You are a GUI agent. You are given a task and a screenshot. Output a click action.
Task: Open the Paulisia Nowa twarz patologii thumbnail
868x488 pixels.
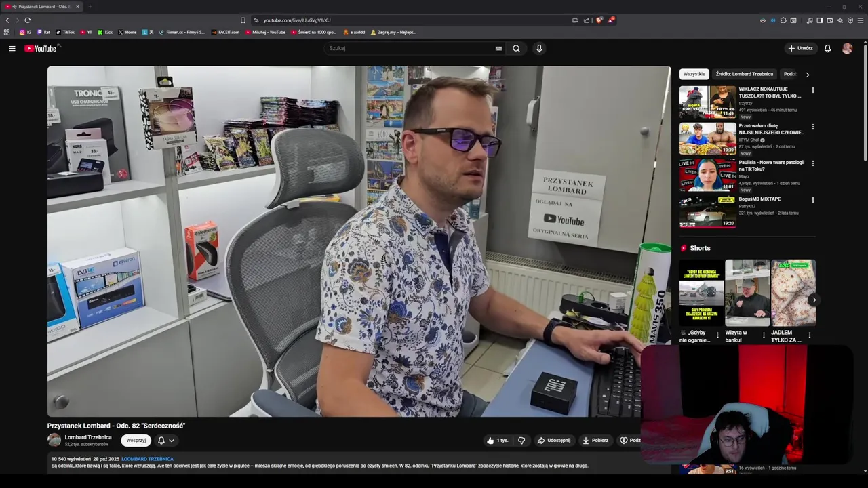707,175
